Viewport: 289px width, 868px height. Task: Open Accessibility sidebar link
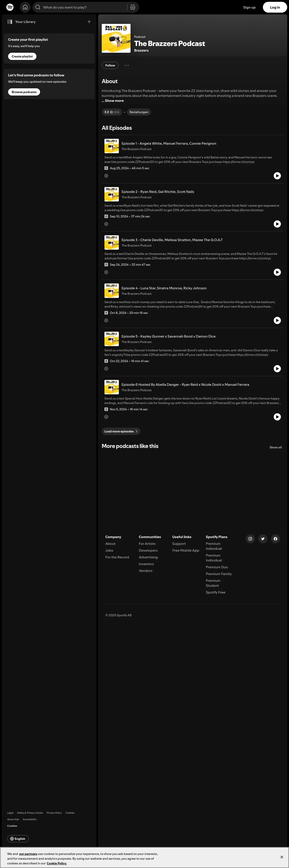tap(30, 819)
